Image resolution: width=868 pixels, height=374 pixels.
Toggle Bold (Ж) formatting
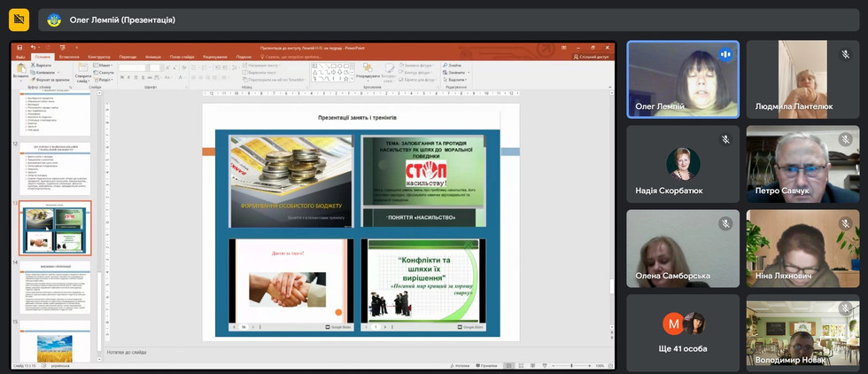coord(122,78)
